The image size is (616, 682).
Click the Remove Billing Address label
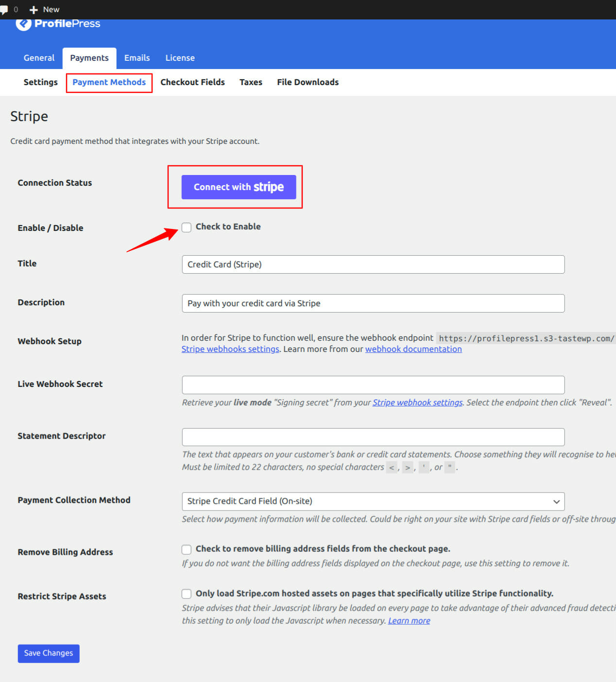point(65,552)
